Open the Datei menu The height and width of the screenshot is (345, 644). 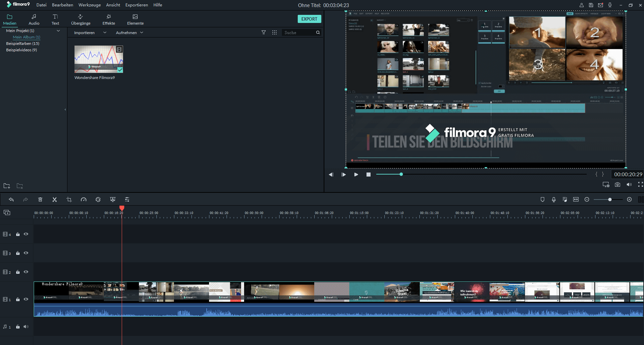click(41, 5)
